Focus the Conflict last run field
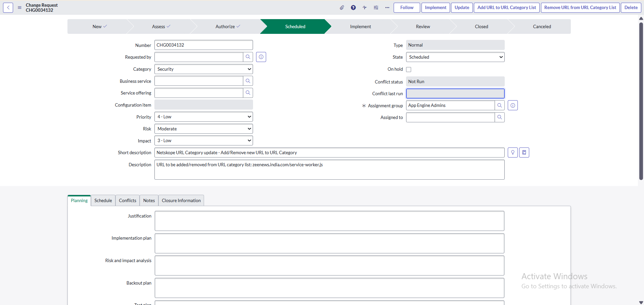This screenshot has width=644, height=305. point(455,94)
